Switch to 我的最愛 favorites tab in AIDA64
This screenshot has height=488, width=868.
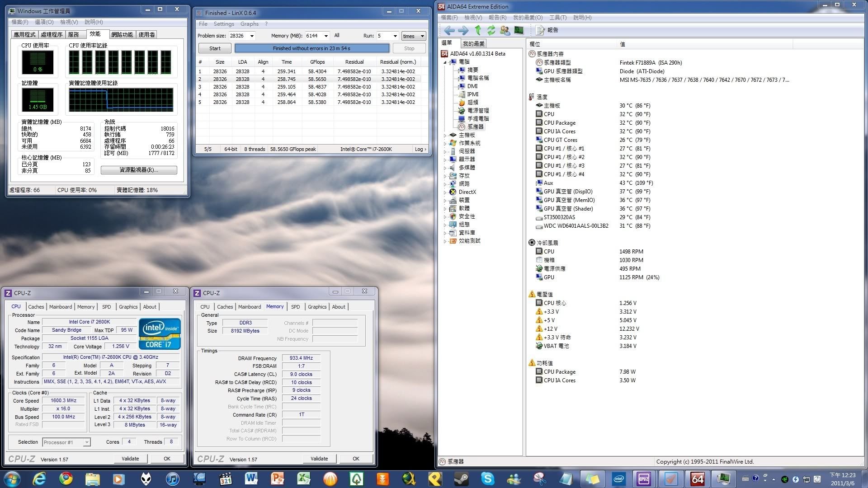473,43
